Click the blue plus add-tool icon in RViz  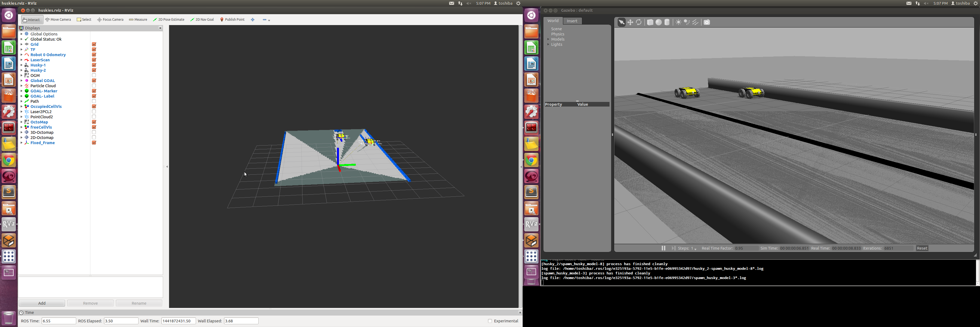pyautogui.click(x=253, y=20)
